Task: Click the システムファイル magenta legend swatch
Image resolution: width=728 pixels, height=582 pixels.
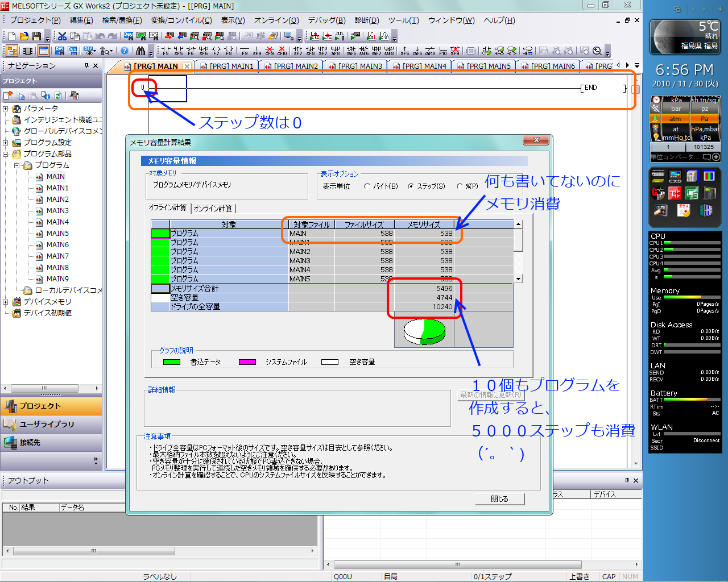Action: pos(247,362)
